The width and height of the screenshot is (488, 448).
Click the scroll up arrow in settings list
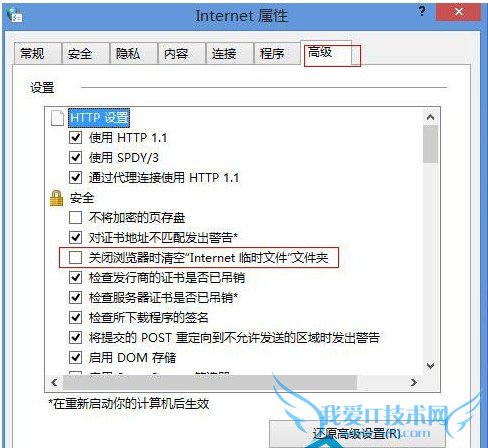430,117
